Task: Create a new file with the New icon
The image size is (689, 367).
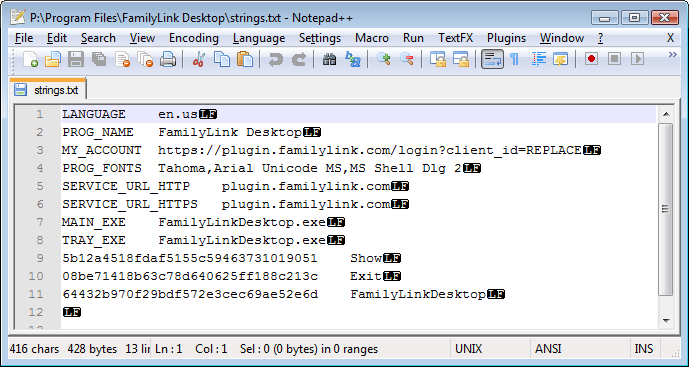Action: (x=30, y=59)
